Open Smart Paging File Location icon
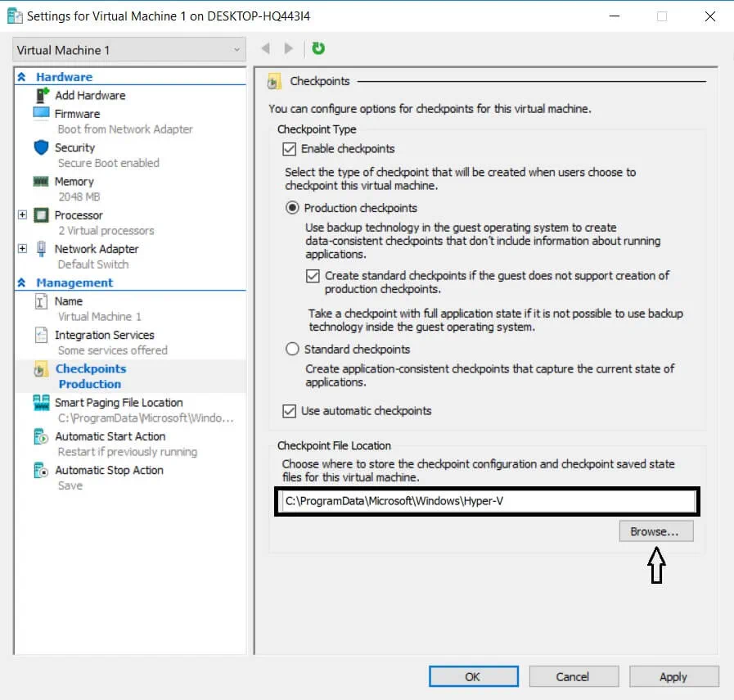The image size is (734, 700). coord(41,403)
